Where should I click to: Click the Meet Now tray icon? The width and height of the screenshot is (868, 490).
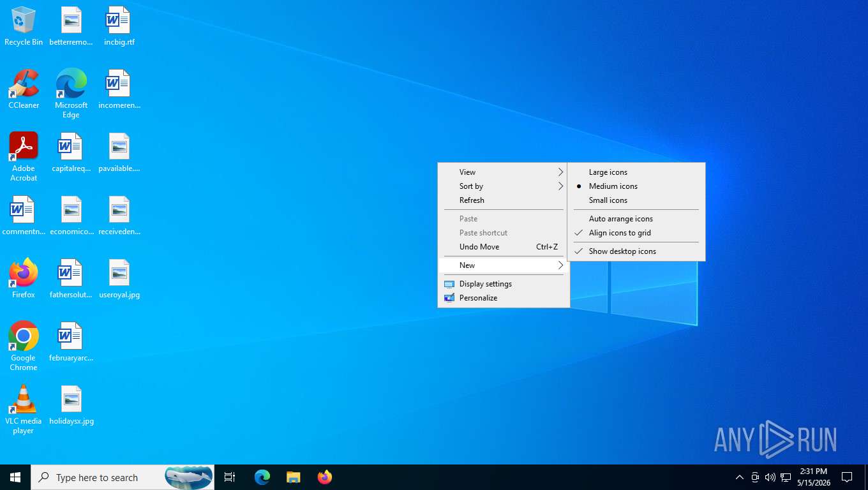[755, 477]
